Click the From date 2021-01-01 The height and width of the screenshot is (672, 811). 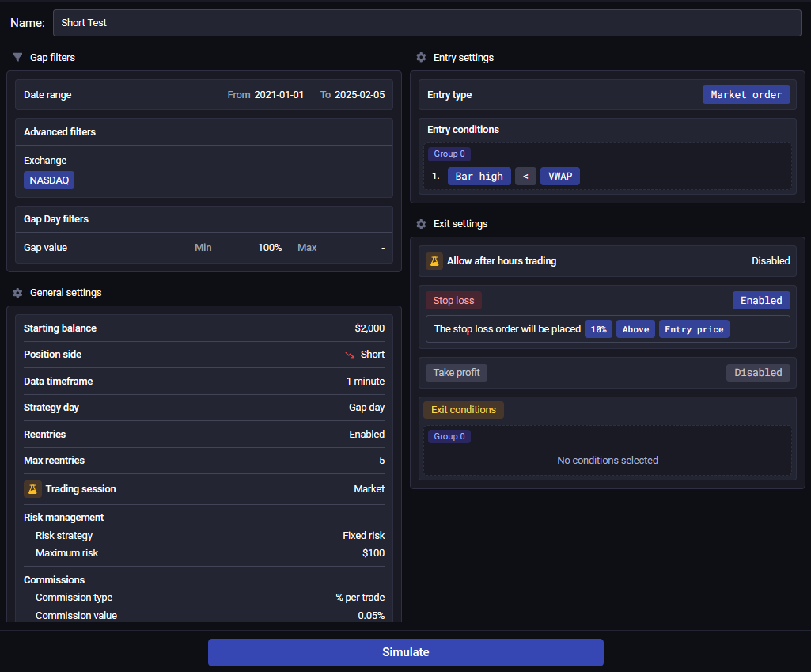(x=279, y=95)
